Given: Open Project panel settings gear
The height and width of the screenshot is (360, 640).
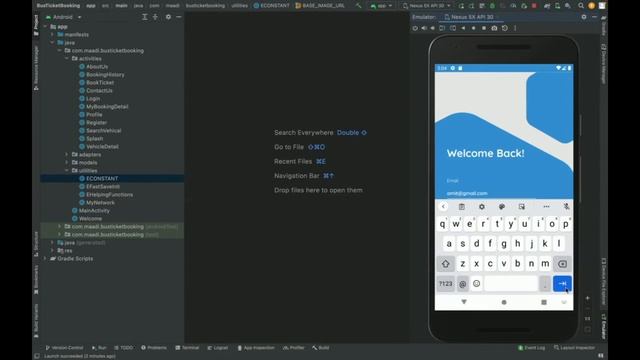Looking at the screenshot, I should (x=168, y=17).
